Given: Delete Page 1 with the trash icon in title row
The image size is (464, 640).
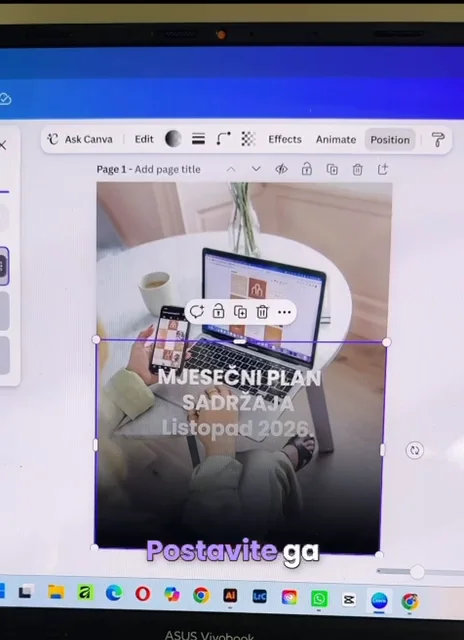Looking at the screenshot, I should [x=357, y=169].
